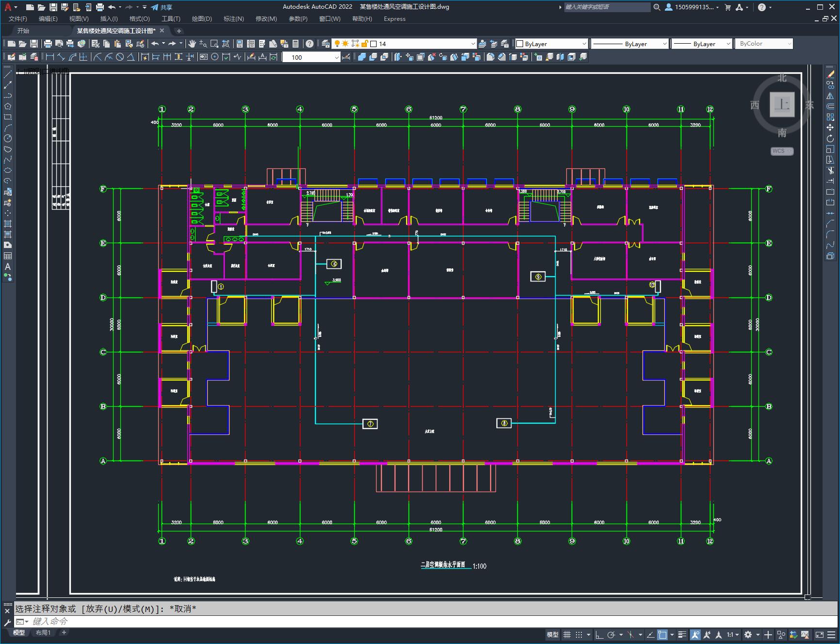Viewport: 840px width, 644px height.
Task: Open Layer Properties manager icon
Action: pos(326,44)
